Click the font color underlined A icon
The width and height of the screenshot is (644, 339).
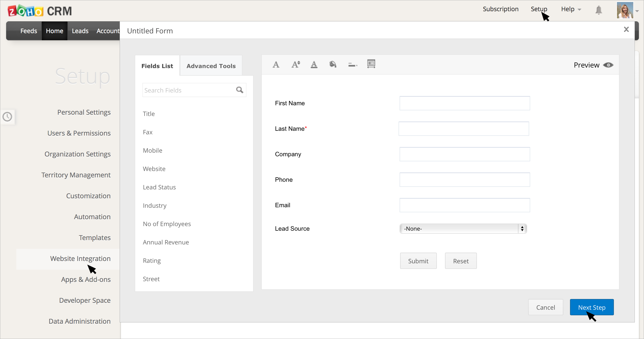click(x=314, y=65)
